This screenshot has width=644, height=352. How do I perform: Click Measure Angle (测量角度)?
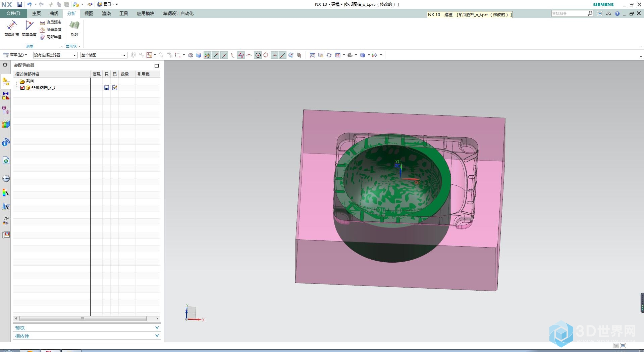pyautogui.click(x=51, y=30)
